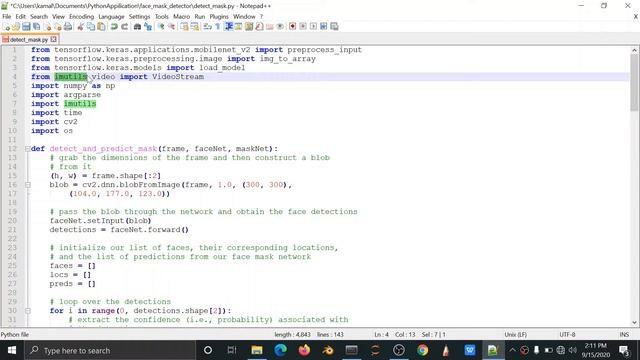Show the Document Map panel icon
Screen dimensions: 640x360
click(x=249, y=27)
